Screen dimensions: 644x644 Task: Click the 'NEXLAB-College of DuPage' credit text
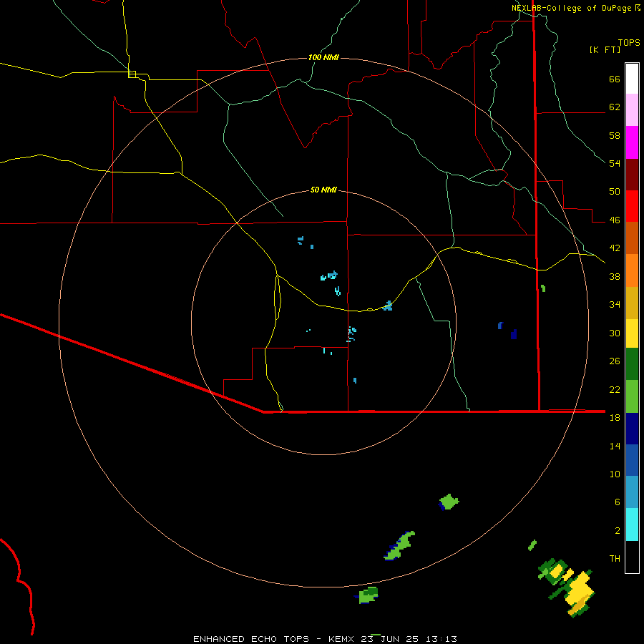tap(571, 8)
